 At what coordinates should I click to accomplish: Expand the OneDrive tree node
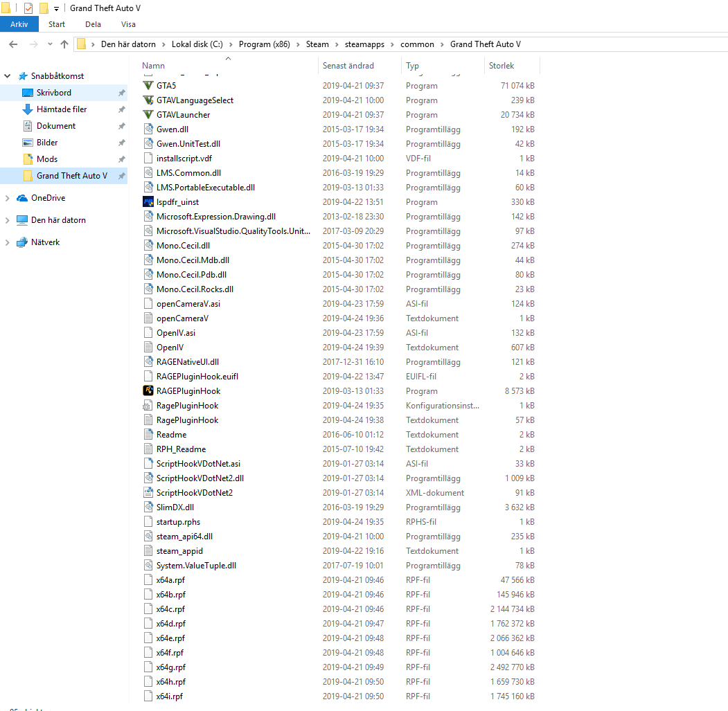(x=7, y=198)
